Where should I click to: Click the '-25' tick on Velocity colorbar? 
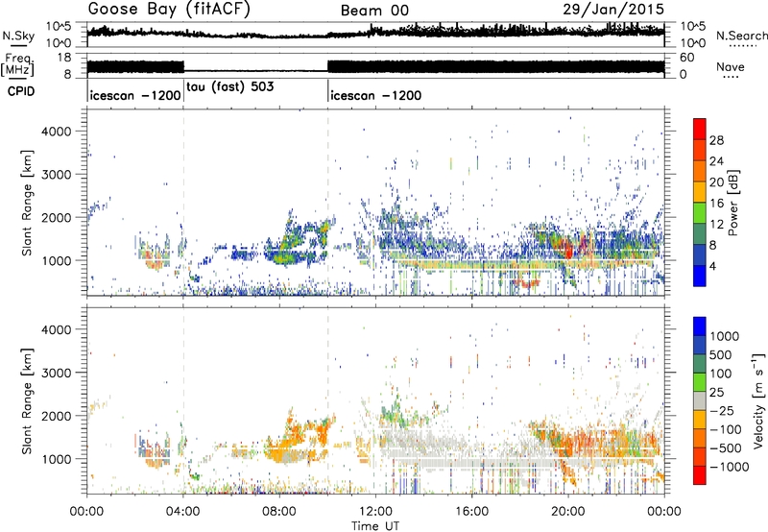click(x=725, y=410)
